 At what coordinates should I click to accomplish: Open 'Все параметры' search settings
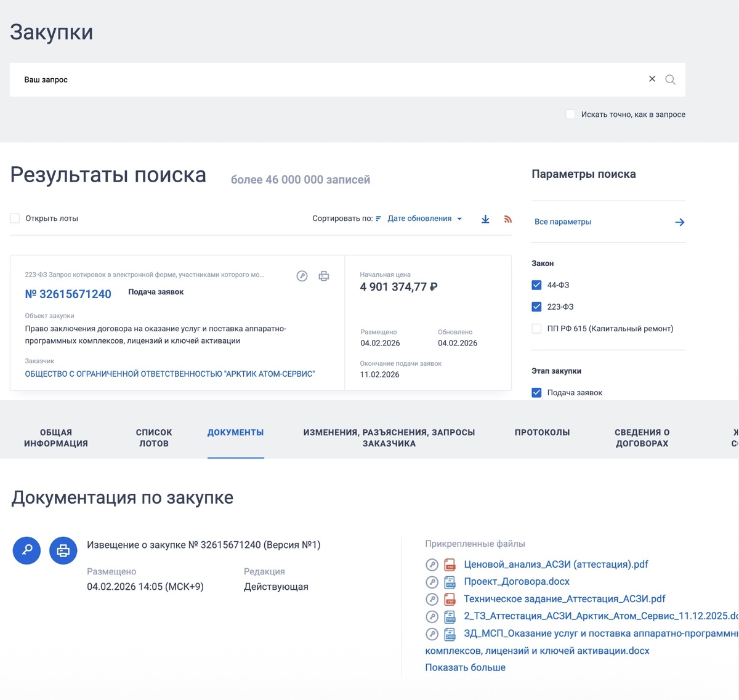coord(563,222)
